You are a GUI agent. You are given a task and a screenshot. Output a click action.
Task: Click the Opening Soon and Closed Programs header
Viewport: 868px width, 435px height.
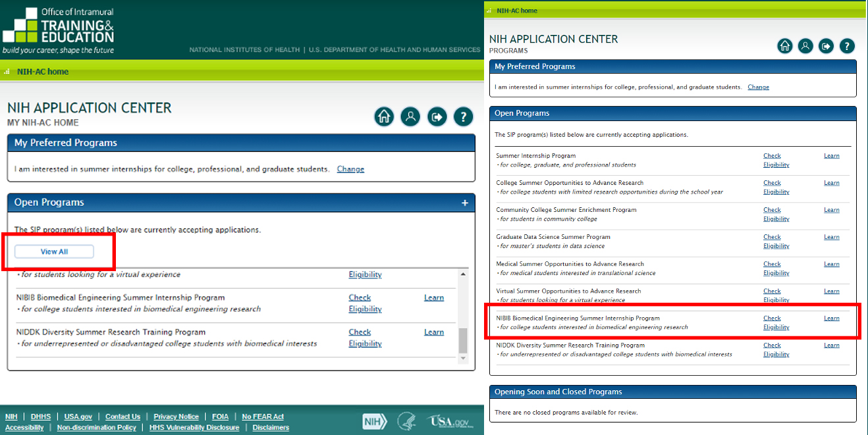point(673,392)
